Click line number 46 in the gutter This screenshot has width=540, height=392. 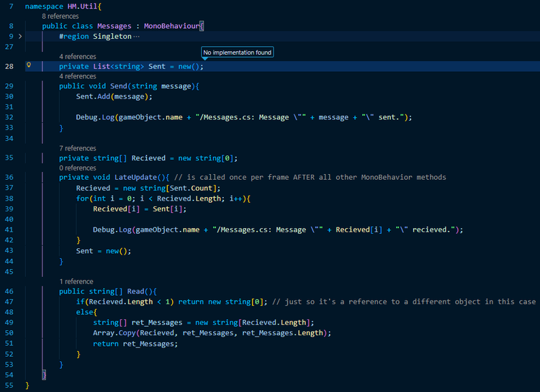(x=9, y=291)
